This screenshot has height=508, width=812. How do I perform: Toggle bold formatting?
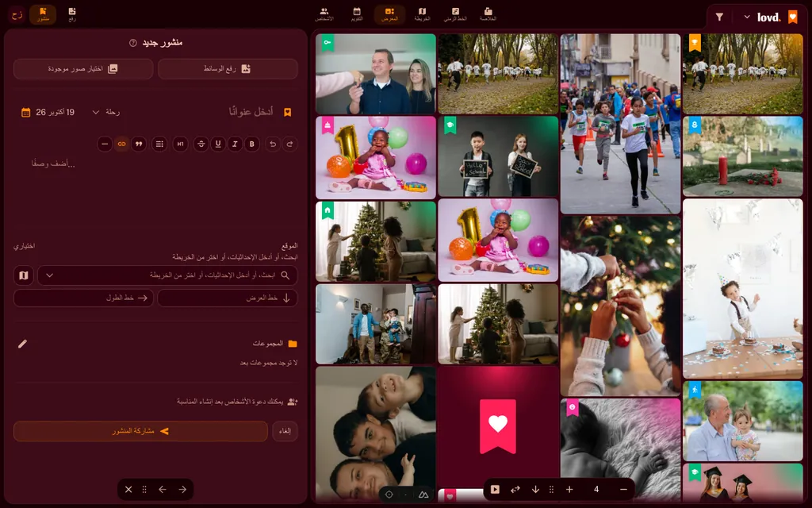tap(252, 144)
